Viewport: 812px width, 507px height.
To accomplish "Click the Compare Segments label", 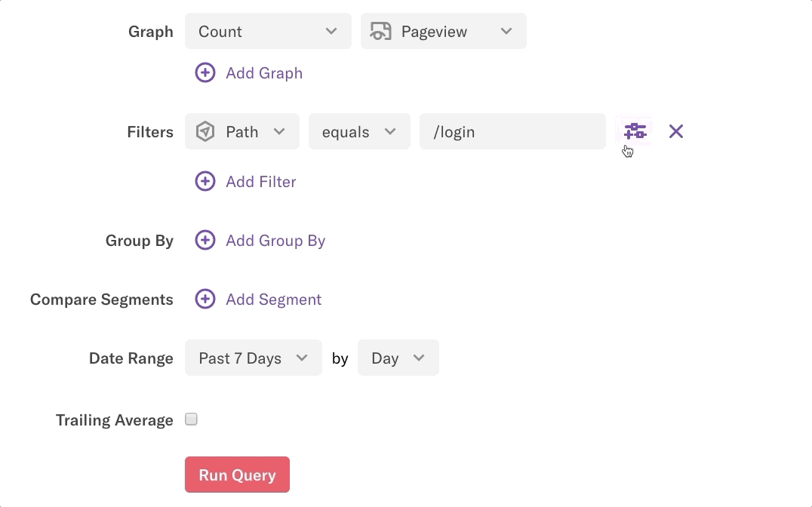I will [x=101, y=300].
